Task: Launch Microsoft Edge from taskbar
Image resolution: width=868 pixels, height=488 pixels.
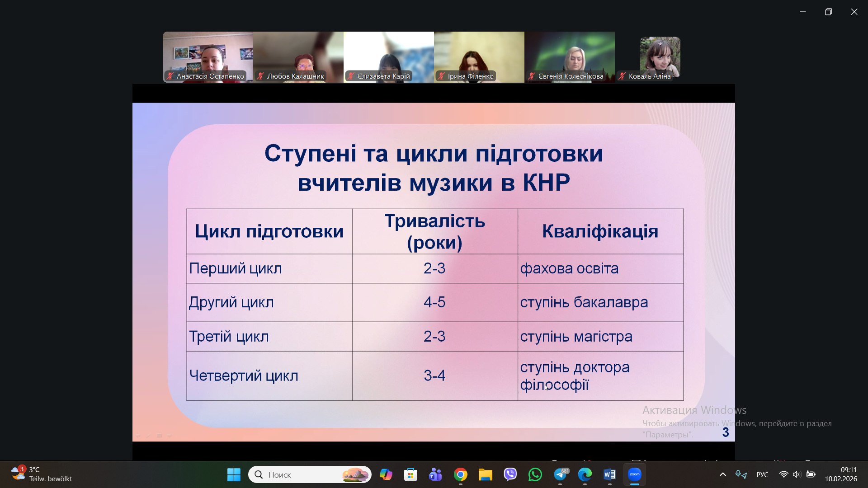Action: tap(585, 474)
